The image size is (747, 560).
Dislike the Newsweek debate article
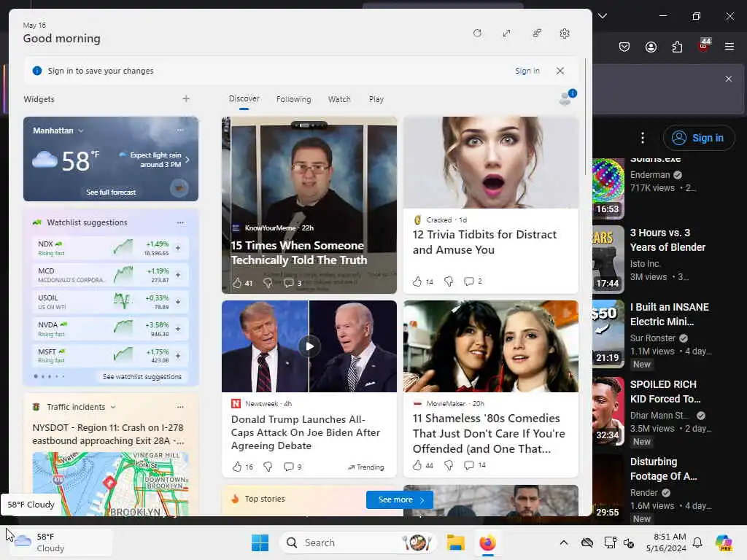click(268, 467)
